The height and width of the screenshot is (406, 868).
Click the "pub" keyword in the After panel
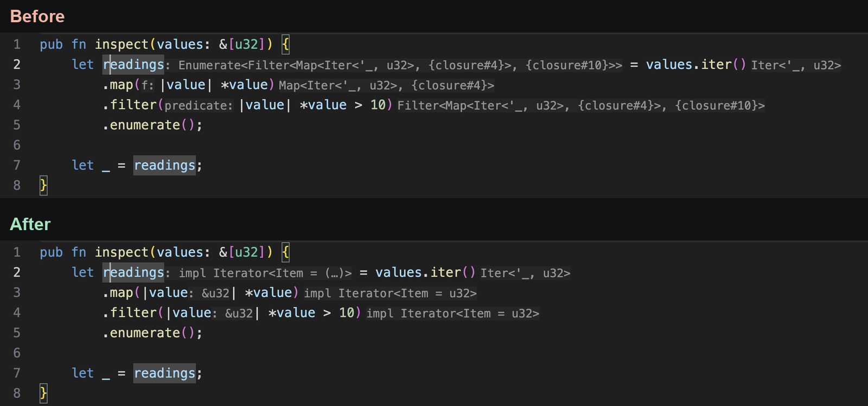(52, 252)
